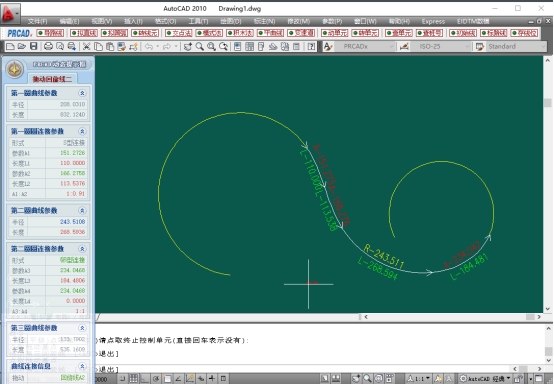Open the PRCADx text style dropdown
554x384 pixels.
coord(391,46)
